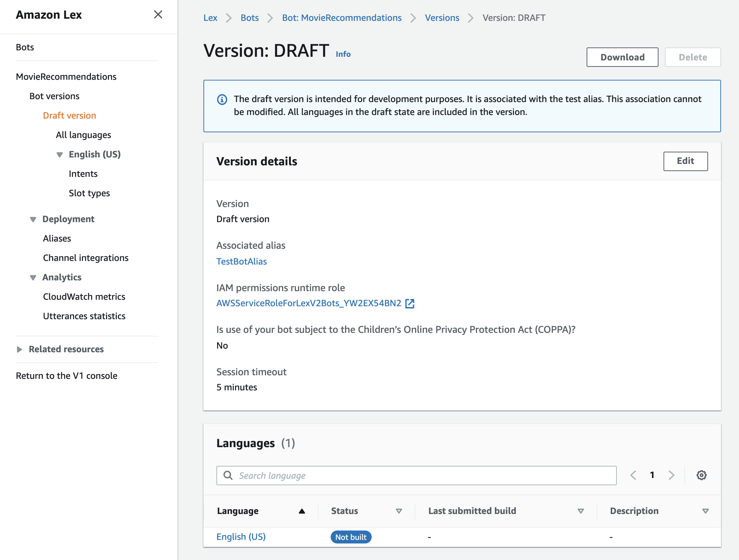Collapse the Analytics section
739x560 pixels.
[33, 277]
